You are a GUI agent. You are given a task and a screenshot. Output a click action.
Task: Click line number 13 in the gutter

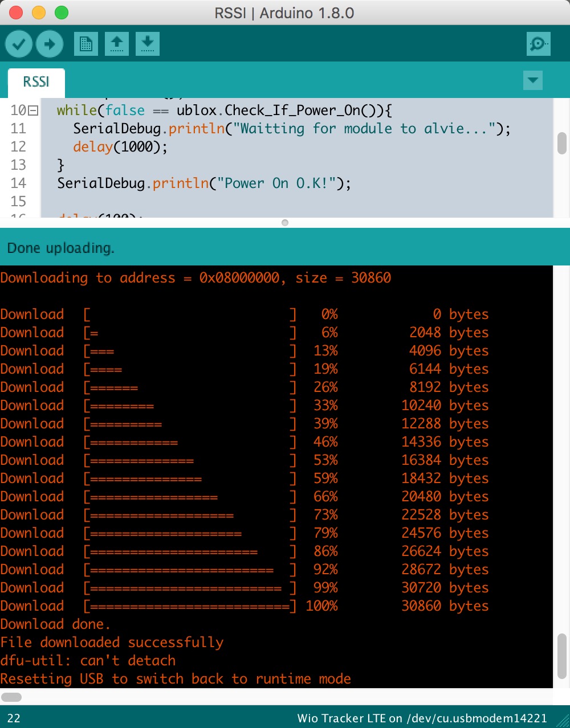[x=18, y=165]
